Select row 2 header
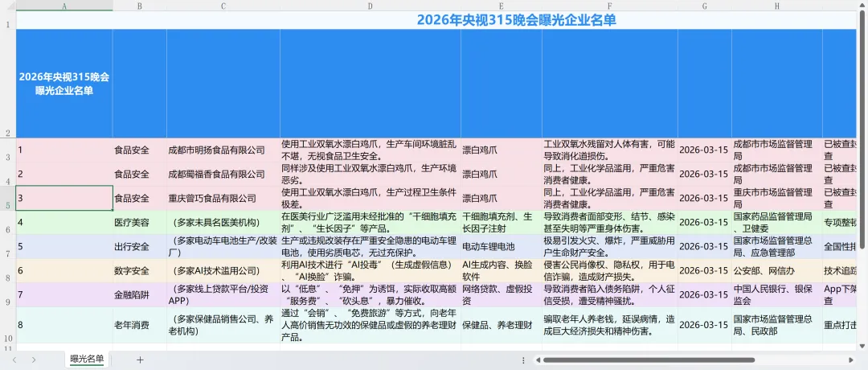Image resolution: width=868 pixels, height=370 pixels. click(8, 84)
